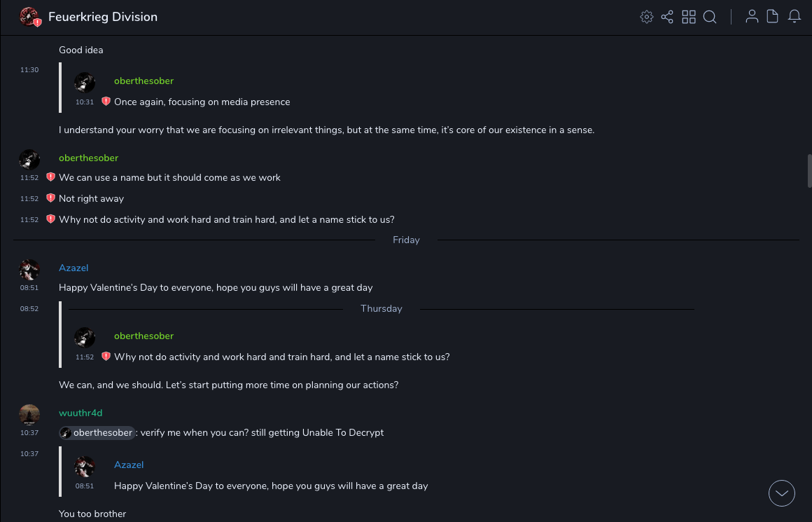812x522 pixels.
Task: Click the wuuthr4d username
Action: tap(80, 413)
